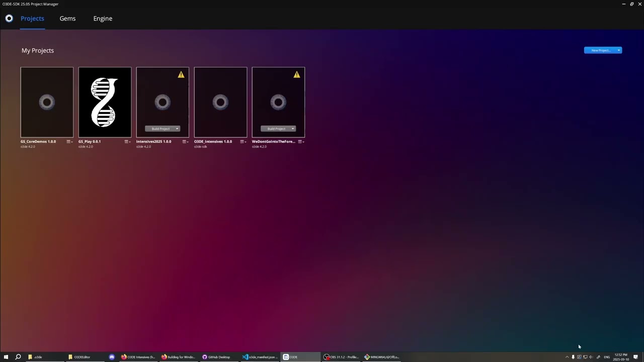Switch to Firefox Building for Windows window
Image resolution: width=644 pixels, height=362 pixels.
[179, 357]
